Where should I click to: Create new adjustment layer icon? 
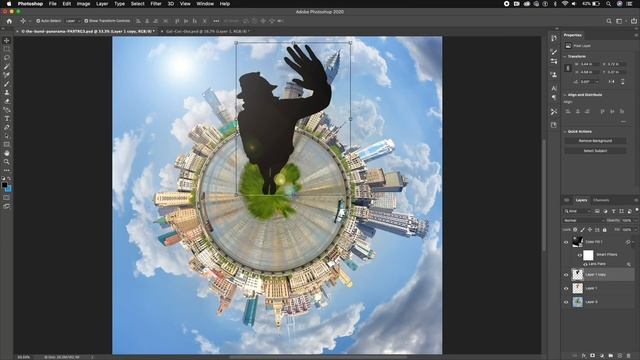pyautogui.click(x=602, y=356)
